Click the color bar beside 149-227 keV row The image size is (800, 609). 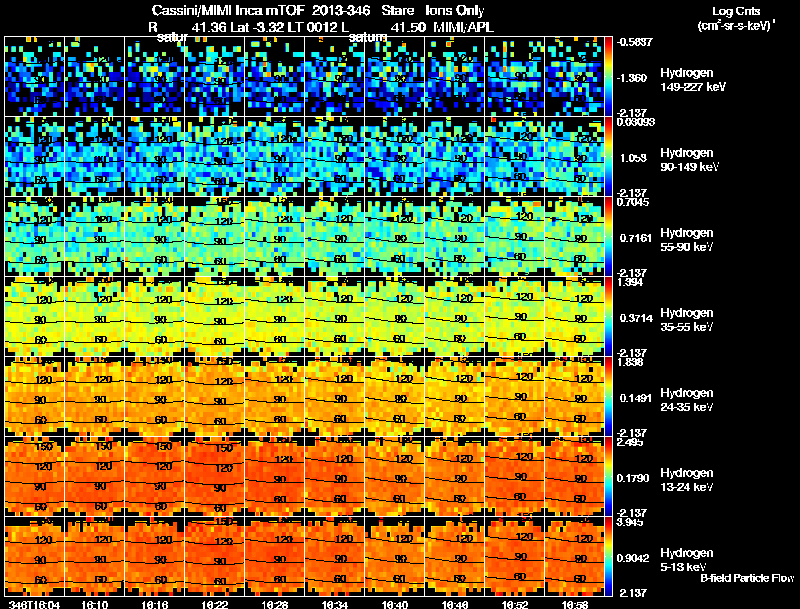coord(609,77)
